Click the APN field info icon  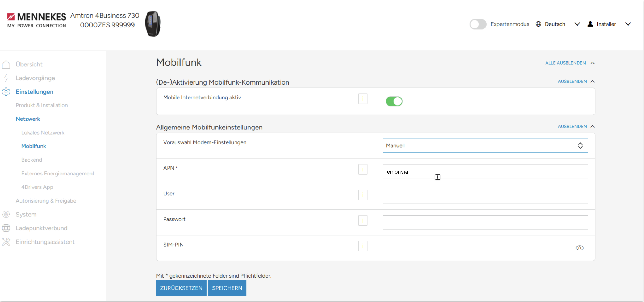(x=363, y=169)
